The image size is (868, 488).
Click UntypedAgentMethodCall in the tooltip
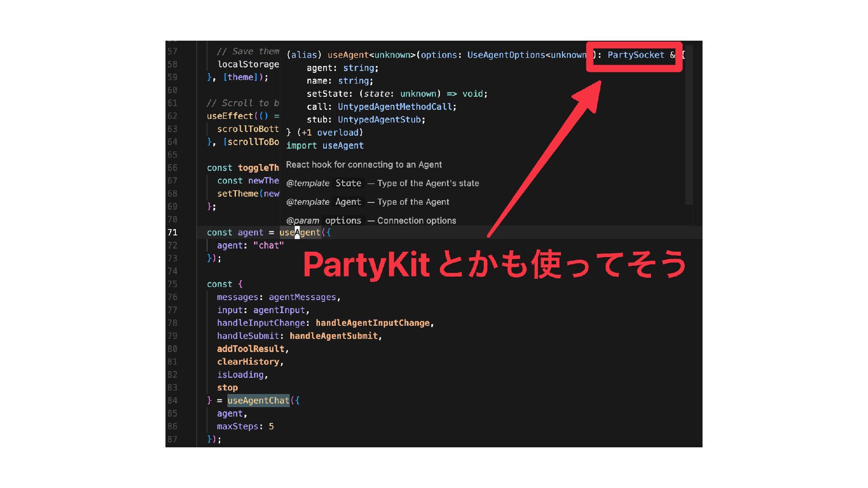pyautogui.click(x=395, y=107)
